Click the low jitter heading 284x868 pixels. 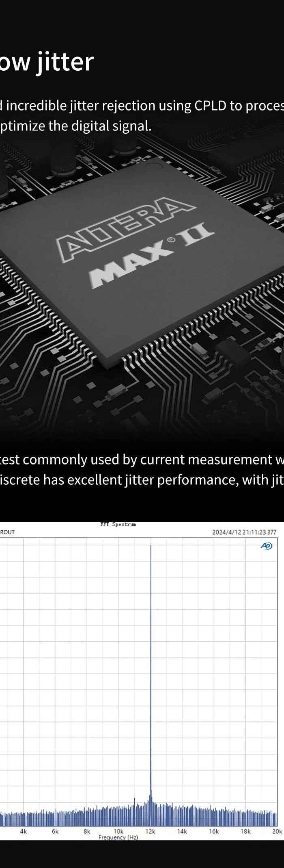[47, 62]
